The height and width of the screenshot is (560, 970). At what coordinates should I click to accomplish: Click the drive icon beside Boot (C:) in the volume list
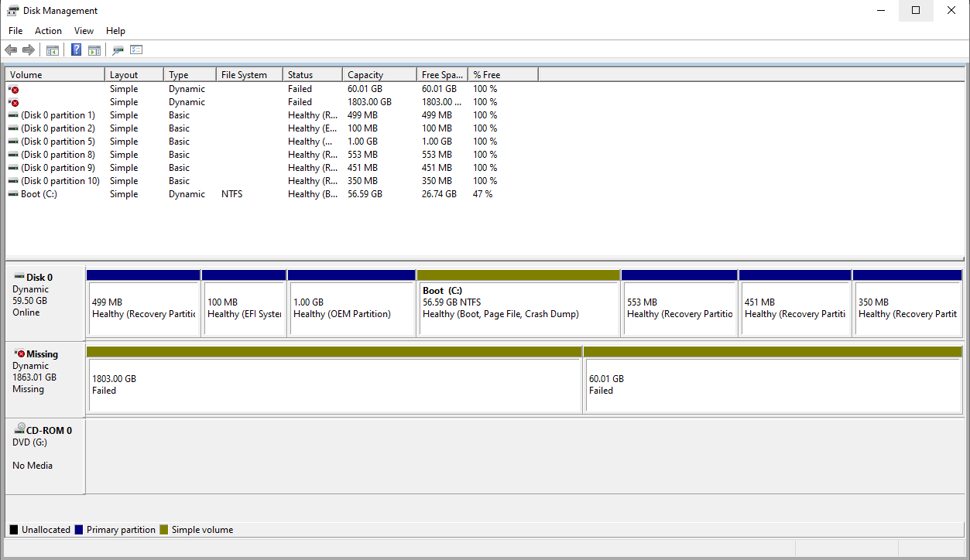pos(13,194)
